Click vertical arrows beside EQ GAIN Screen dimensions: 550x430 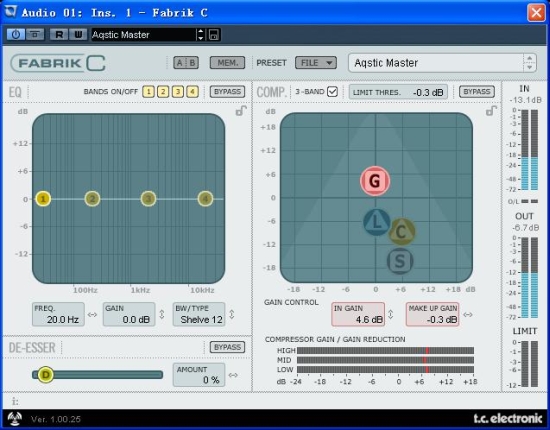tap(162, 314)
